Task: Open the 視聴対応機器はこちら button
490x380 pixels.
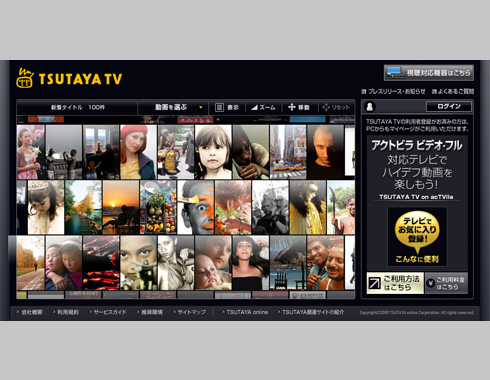Action: 429,73
